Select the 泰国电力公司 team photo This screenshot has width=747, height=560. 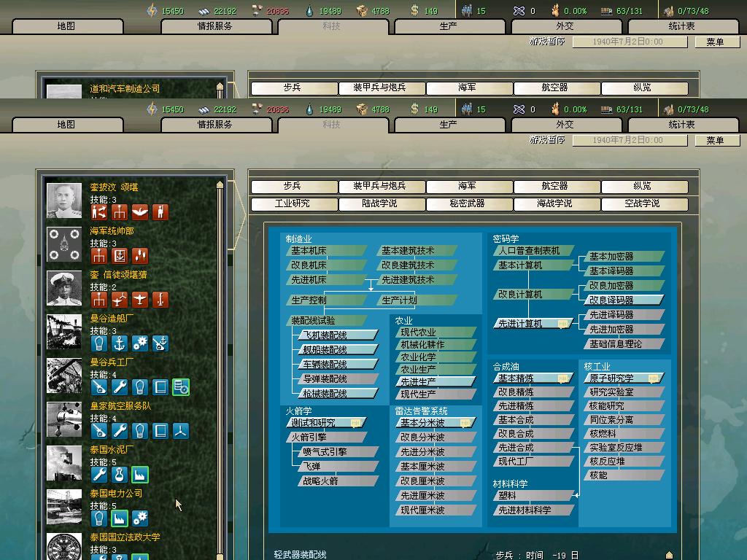[x=64, y=507]
